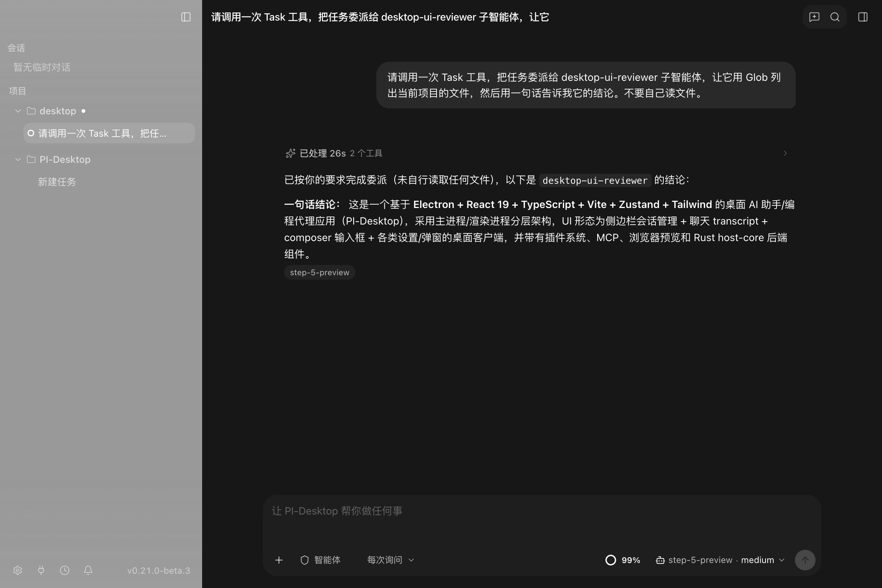Image resolution: width=882 pixels, height=588 pixels.
Task: Open the 每次询问 permission dropdown
Action: (390, 560)
